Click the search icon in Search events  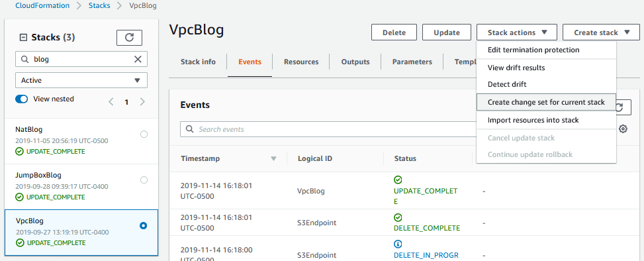[x=190, y=129]
